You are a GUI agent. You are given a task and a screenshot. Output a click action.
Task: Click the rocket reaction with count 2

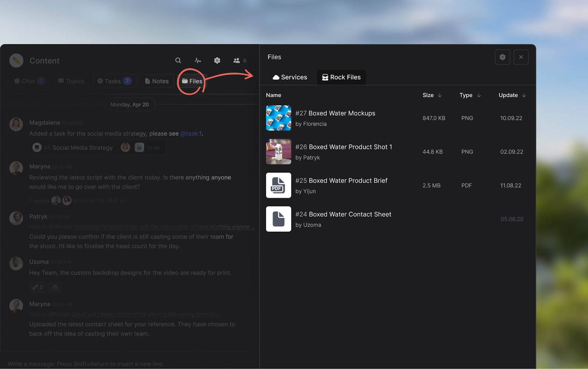pos(37,287)
